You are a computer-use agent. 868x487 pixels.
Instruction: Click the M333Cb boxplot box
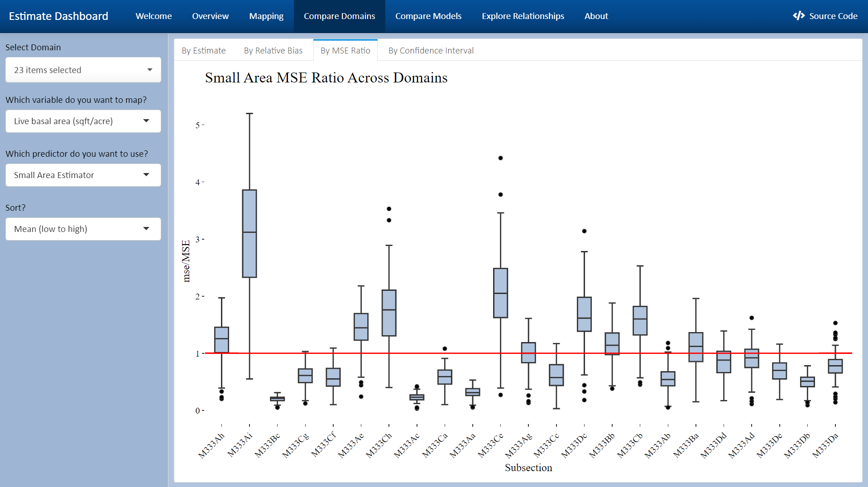point(640,320)
